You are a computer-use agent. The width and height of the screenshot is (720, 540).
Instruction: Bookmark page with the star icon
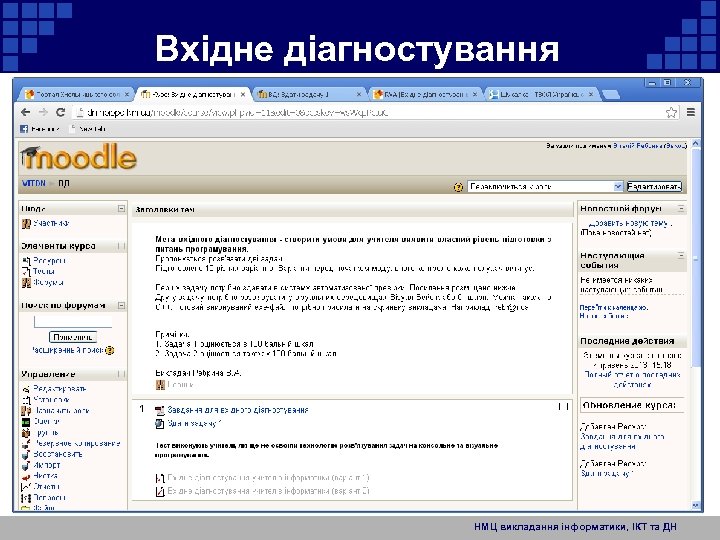(x=671, y=112)
